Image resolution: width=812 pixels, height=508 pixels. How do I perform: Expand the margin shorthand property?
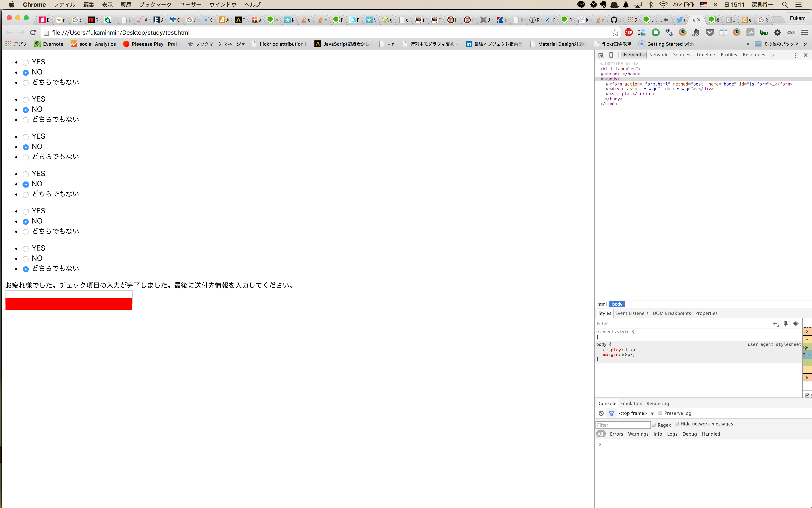coord(623,355)
